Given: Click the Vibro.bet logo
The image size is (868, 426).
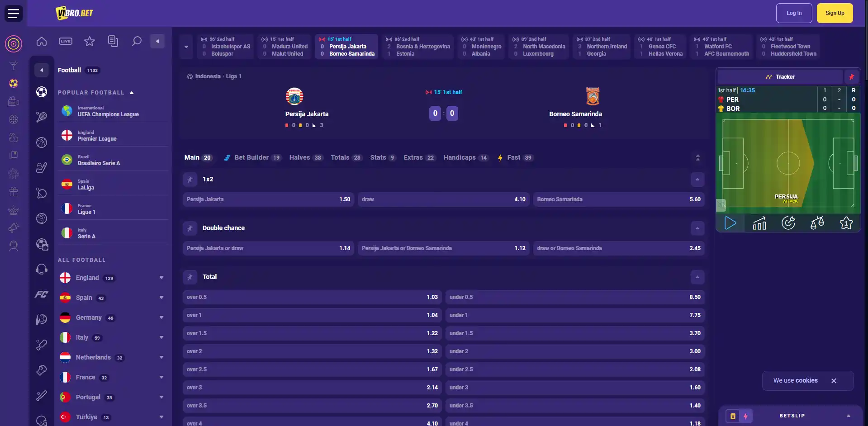Looking at the screenshot, I should (x=75, y=13).
